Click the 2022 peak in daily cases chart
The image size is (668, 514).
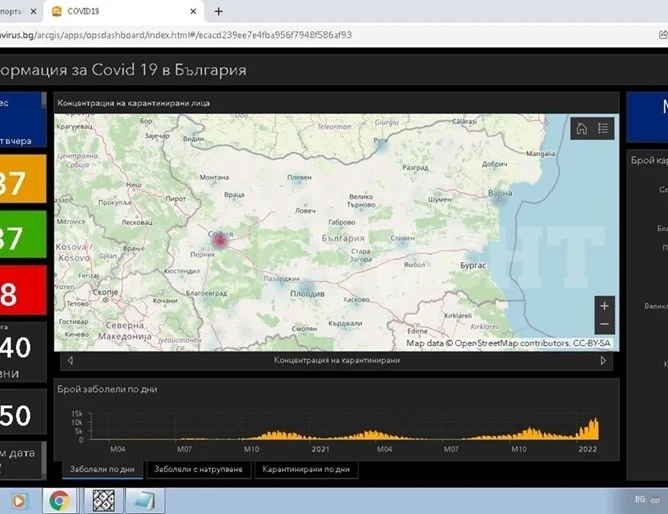(594, 428)
